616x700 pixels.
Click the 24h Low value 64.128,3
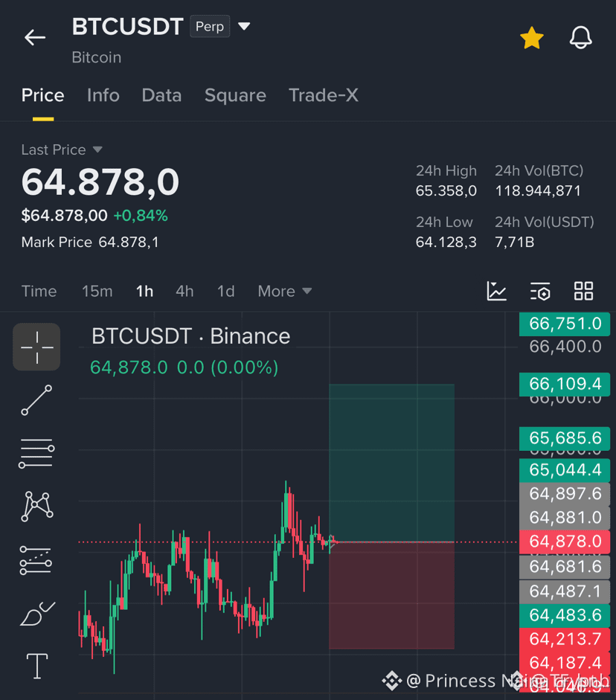(446, 242)
